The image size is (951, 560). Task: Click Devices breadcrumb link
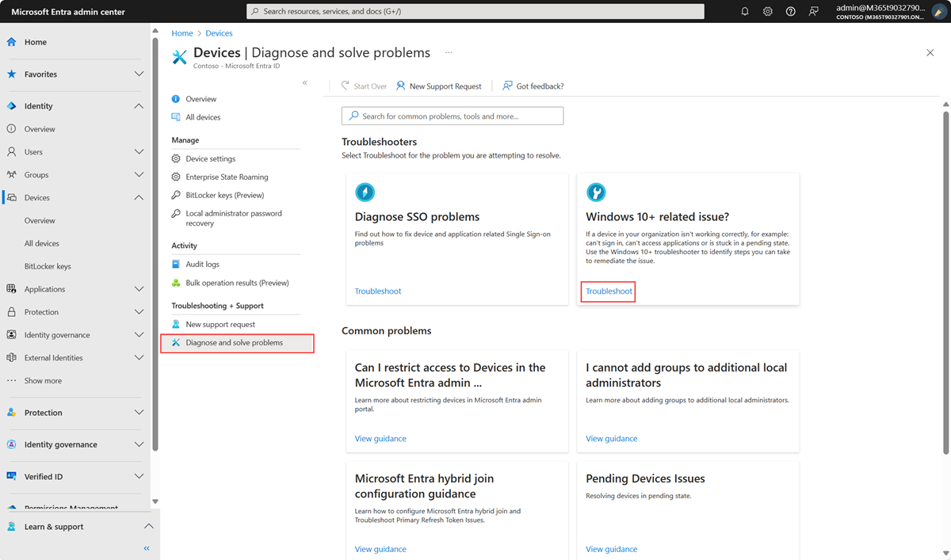point(219,33)
